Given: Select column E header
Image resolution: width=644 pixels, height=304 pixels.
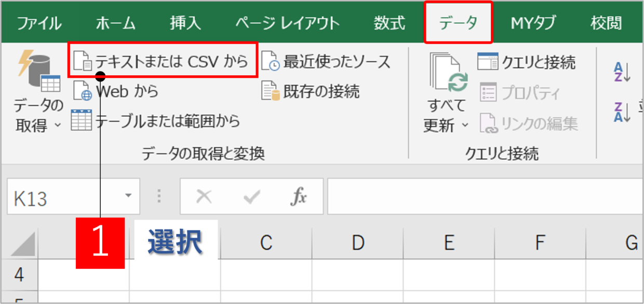Looking at the screenshot, I should pyautogui.click(x=449, y=242).
